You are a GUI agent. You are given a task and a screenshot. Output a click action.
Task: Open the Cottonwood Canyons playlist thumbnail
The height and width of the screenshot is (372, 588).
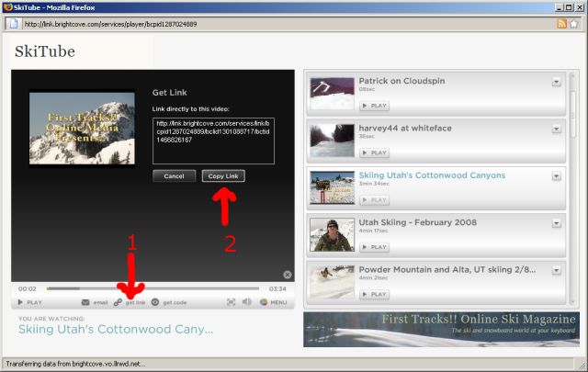[333, 187]
